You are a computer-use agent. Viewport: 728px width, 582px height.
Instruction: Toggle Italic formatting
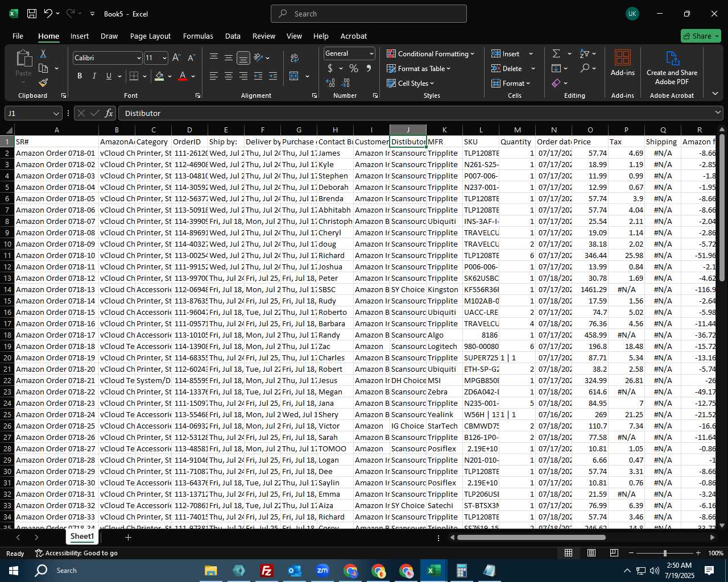point(94,76)
